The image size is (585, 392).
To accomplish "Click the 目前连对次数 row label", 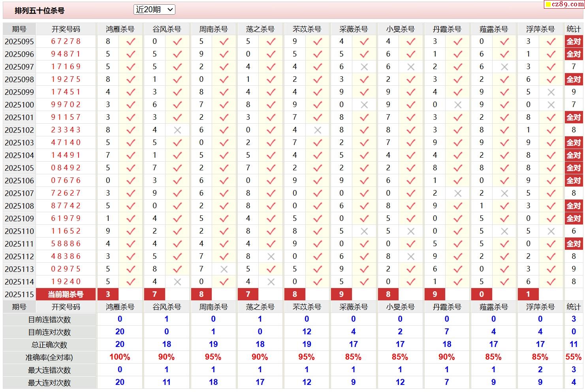I will [49, 332].
